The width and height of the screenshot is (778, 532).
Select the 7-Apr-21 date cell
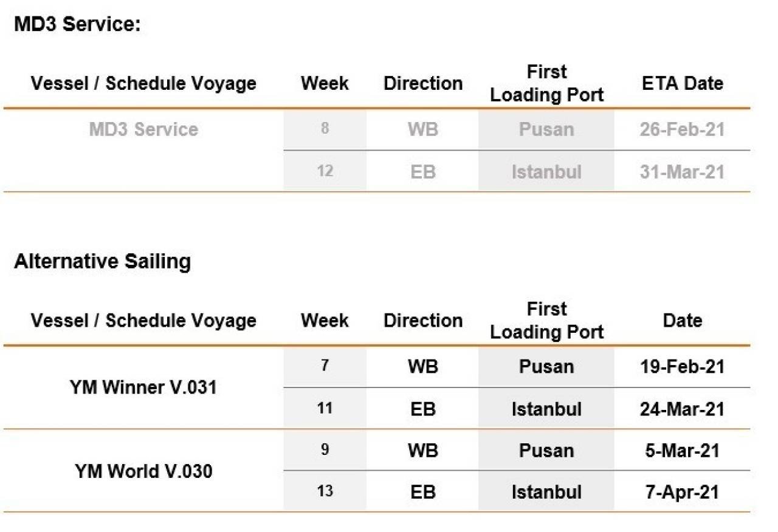pos(682,492)
